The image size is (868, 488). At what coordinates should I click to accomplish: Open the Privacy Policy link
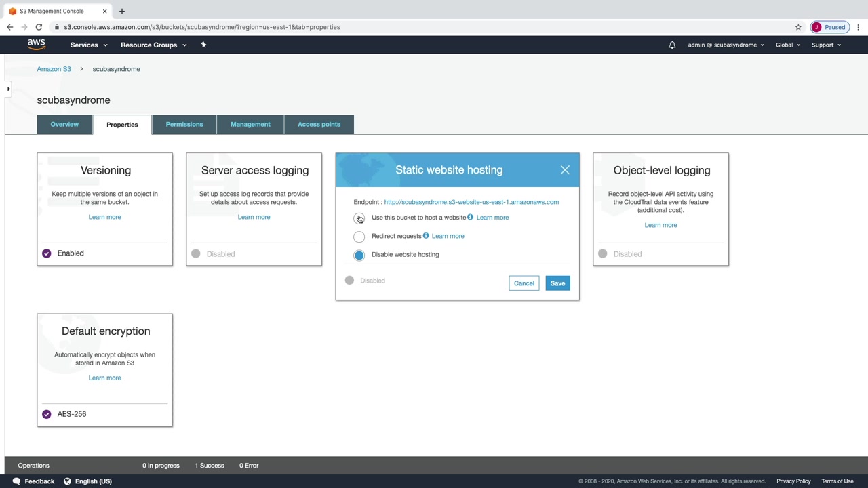tap(793, 481)
